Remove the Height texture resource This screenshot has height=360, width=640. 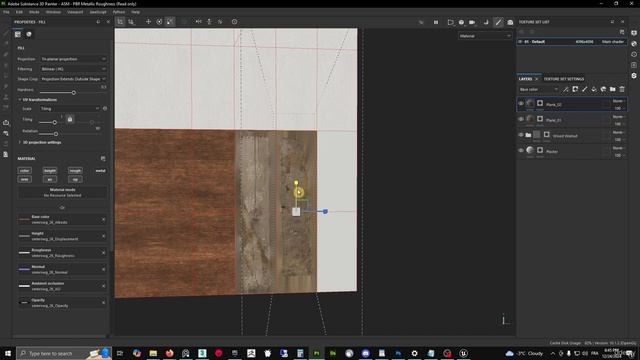click(x=103, y=236)
